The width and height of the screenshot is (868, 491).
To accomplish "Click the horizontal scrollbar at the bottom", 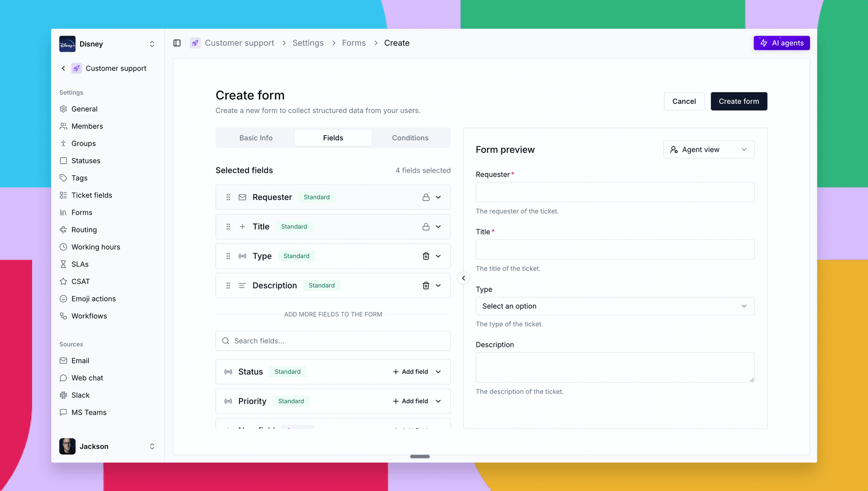I will click(420, 457).
